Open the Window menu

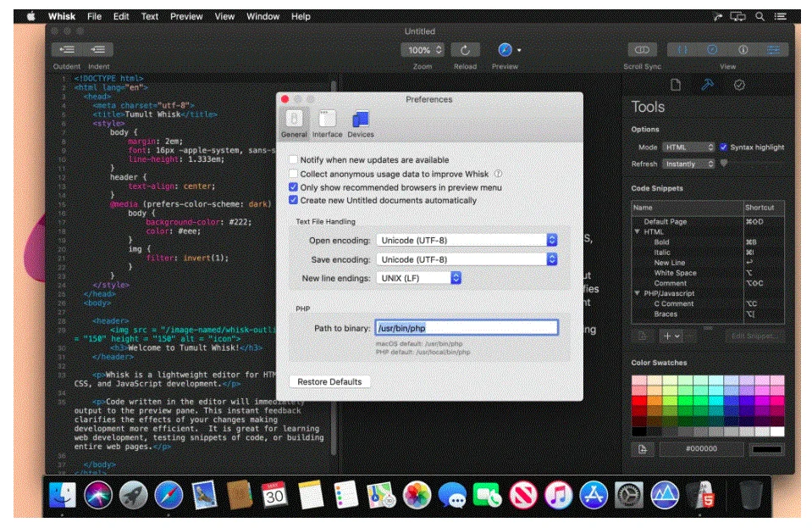pos(262,17)
